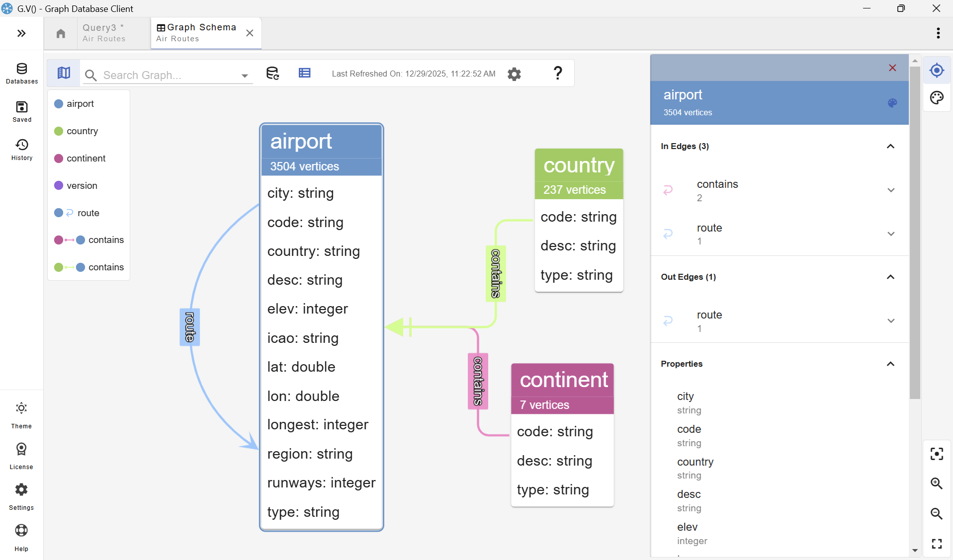This screenshot has height=560, width=953.
Task: Fit the graph to screen
Action: pos(937,454)
